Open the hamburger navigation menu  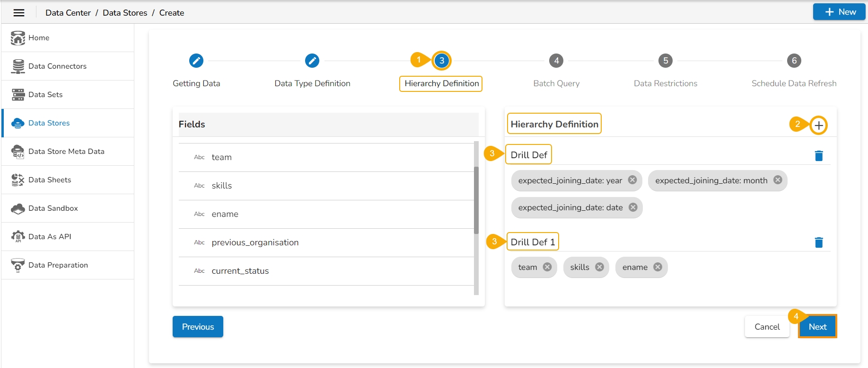click(x=19, y=13)
